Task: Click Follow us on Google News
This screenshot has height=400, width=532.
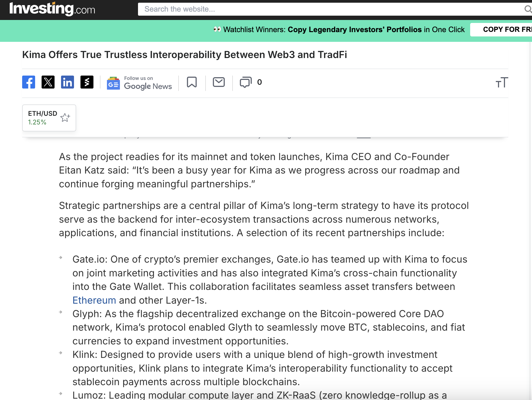Action: pos(148,83)
